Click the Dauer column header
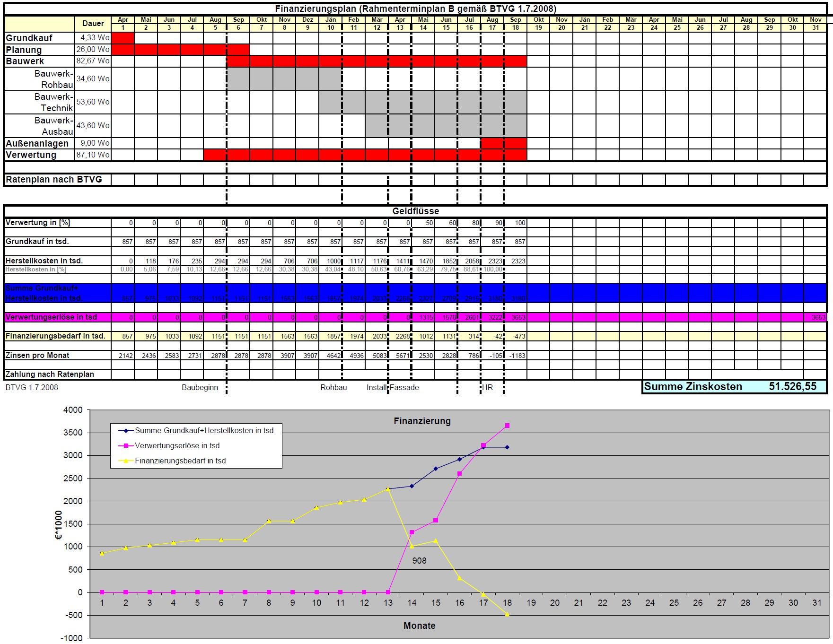 click(x=93, y=24)
